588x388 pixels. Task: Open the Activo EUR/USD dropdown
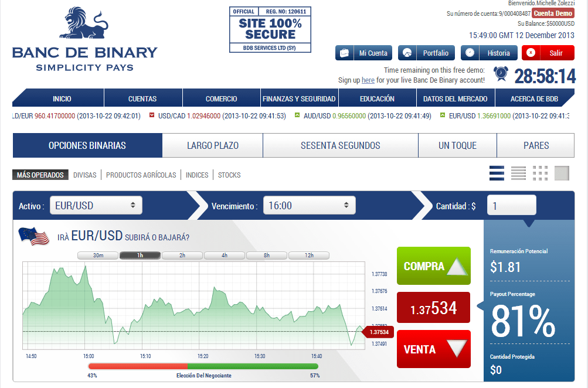96,206
